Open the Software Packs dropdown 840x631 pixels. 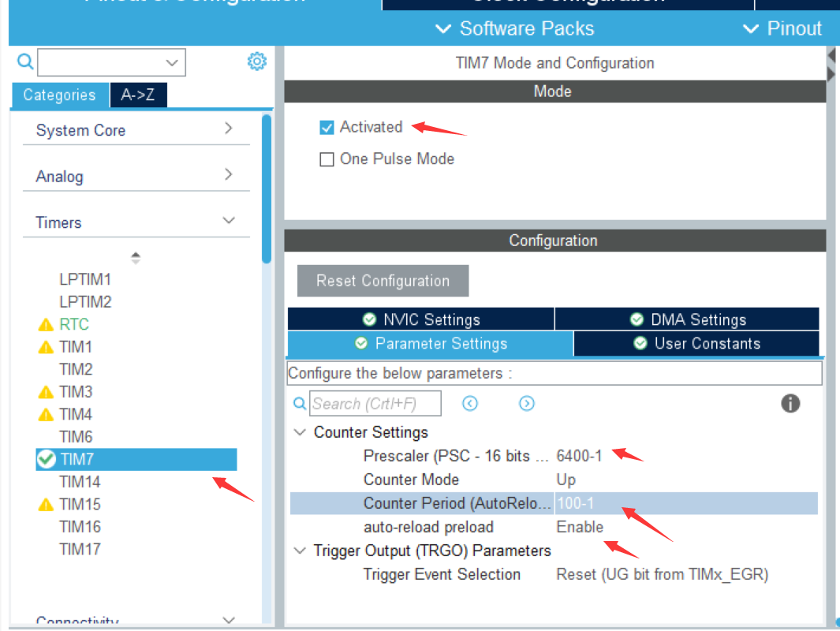tap(515, 28)
